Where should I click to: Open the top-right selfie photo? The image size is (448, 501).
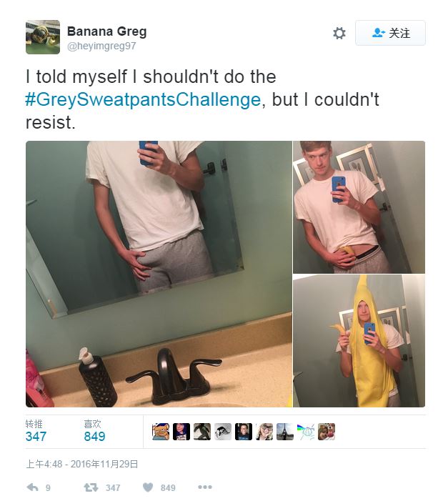tap(359, 207)
